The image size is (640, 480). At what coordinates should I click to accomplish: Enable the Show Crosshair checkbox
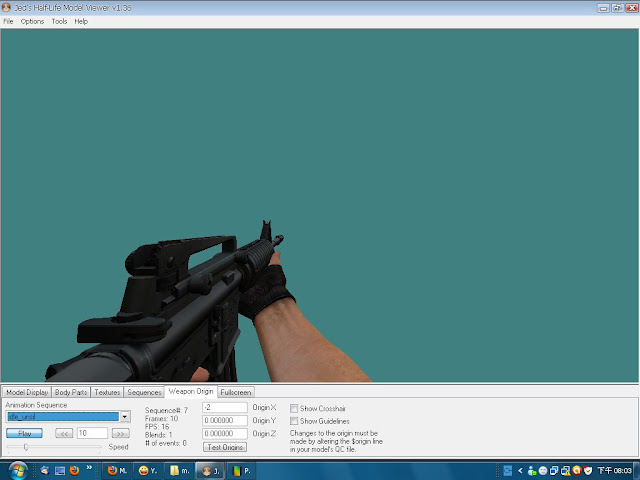(x=294, y=408)
